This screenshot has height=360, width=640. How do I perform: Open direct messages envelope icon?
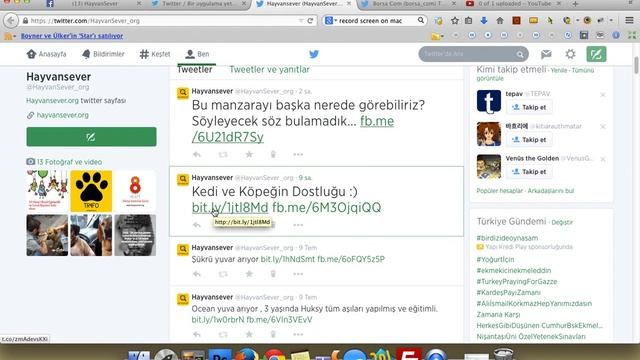coord(546,54)
